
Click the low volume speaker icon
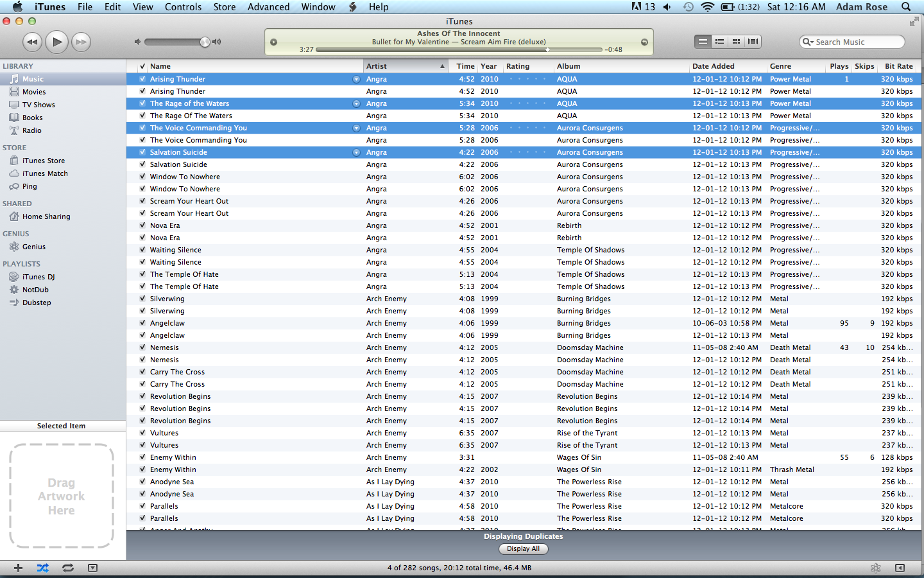(137, 42)
